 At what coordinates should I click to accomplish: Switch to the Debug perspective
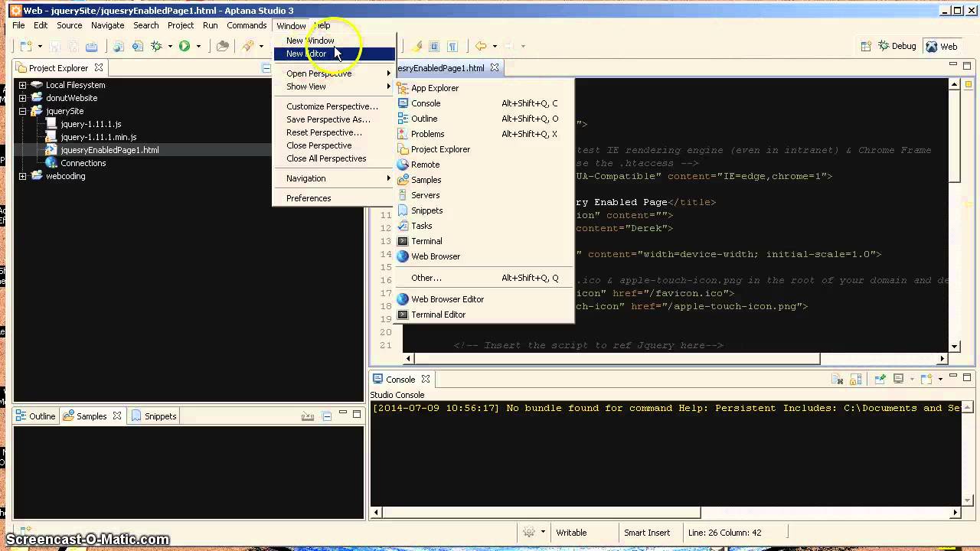[x=897, y=46]
